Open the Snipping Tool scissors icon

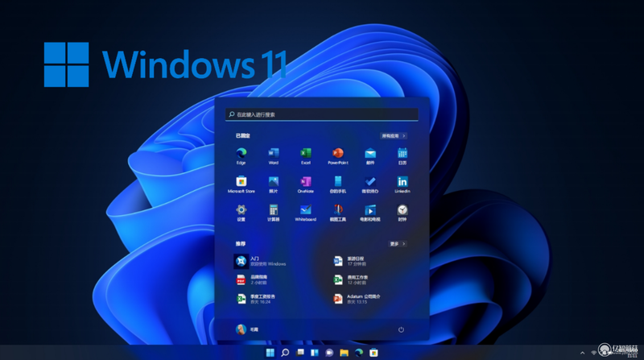[x=337, y=210]
